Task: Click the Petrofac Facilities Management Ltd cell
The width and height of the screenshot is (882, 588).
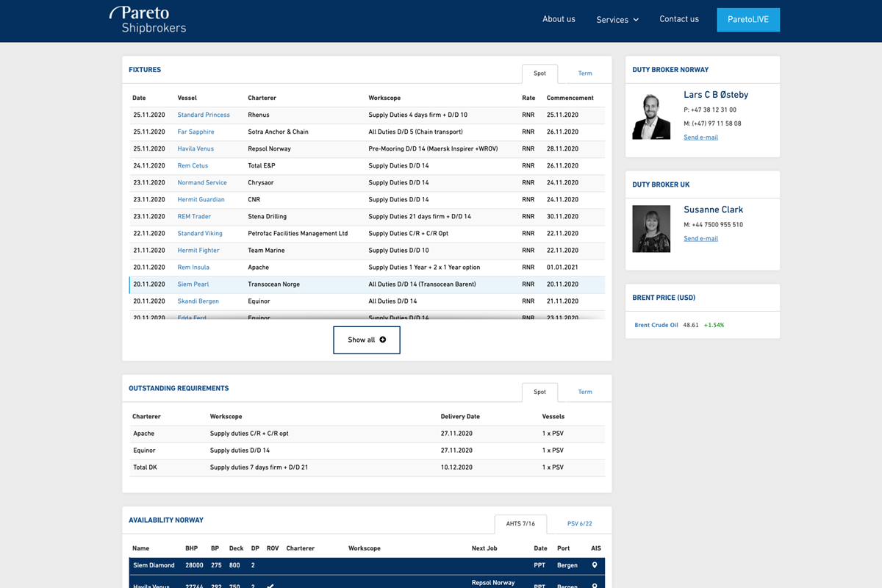Action: (298, 233)
